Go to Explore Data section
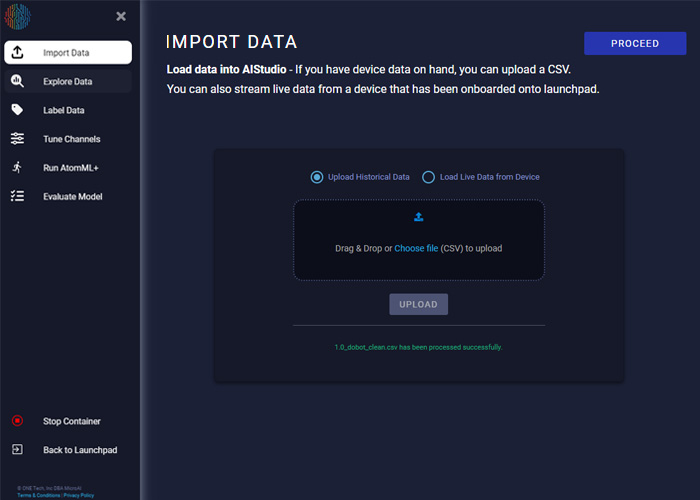Image resolution: width=700 pixels, height=500 pixels. tap(68, 81)
